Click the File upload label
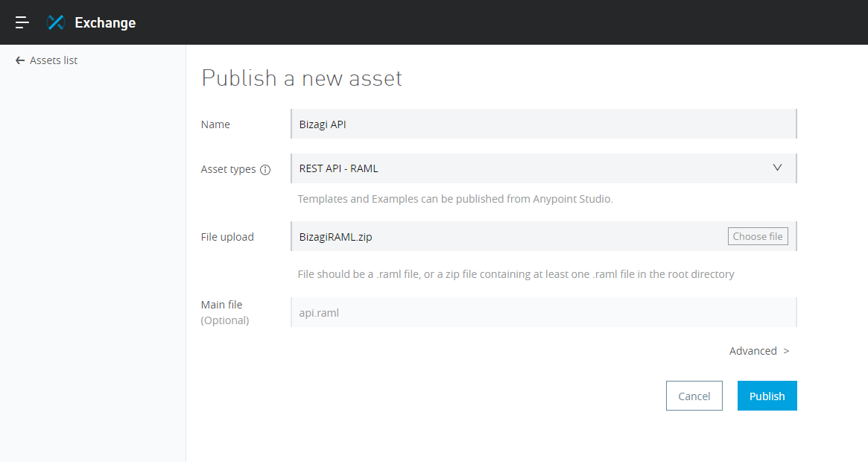Screen dimensions: 868x462 click(227, 237)
